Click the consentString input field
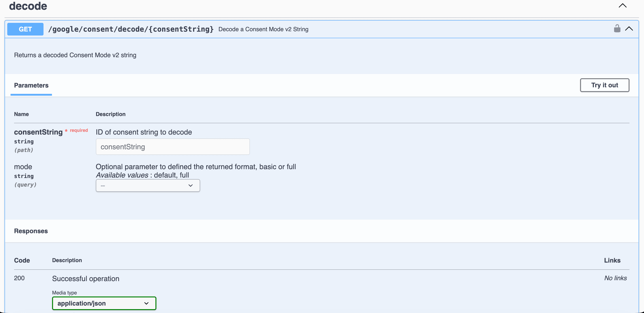644x313 pixels. (172, 147)
